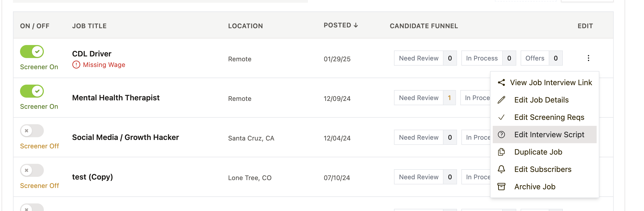Viewport: 644px width, 211px height.
Task: Sort jobs by Posted column arrow
Action: (x=356, y=25)
